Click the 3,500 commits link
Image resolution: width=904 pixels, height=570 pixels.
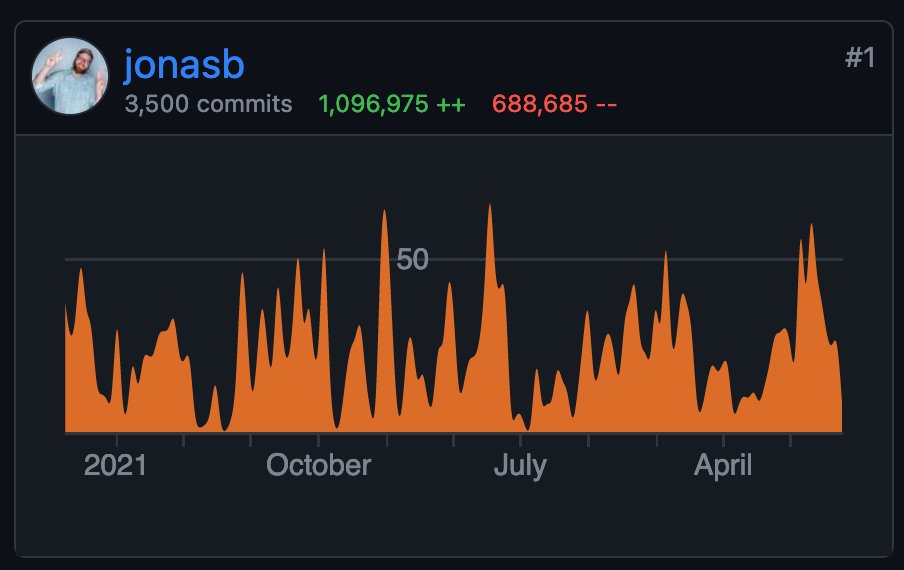209,104
